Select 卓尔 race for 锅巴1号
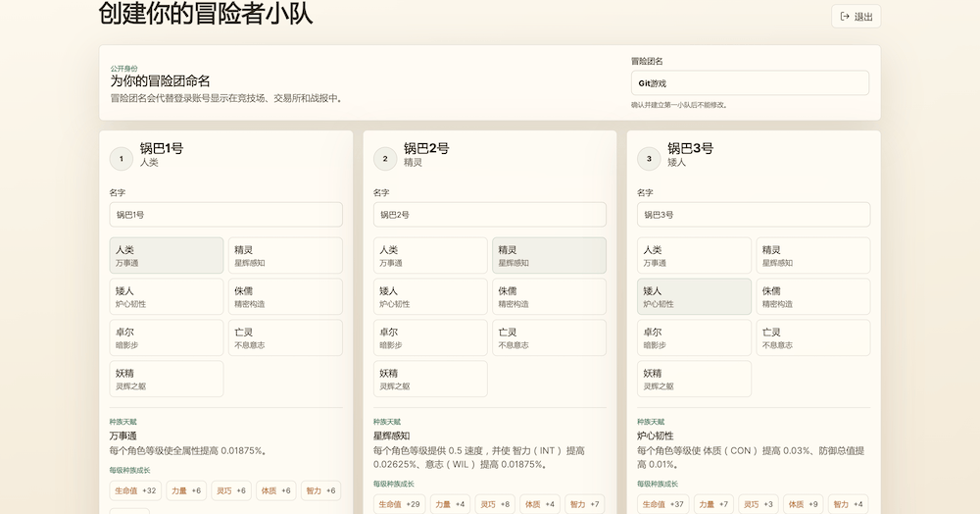The image size is (980, 514). pyautogui.click(x=167, y=337)
